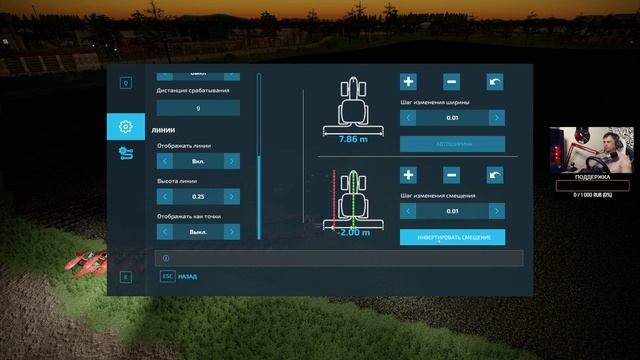This screenshot has width=640, height=360.
Task: Select next value for Отображать линии
Action: (x=232, y=161)
